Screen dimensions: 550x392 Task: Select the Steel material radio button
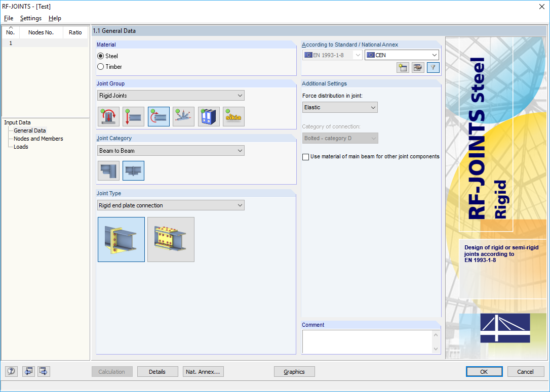pos(101,56)
